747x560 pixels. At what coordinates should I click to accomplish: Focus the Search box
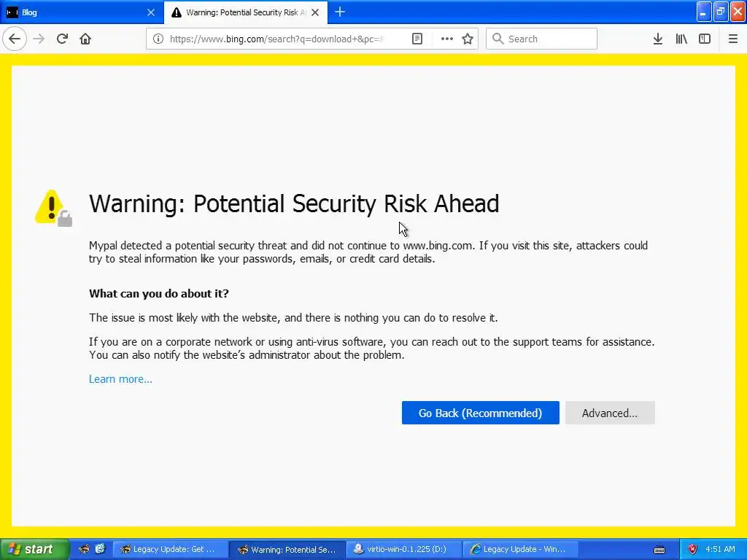541,39
